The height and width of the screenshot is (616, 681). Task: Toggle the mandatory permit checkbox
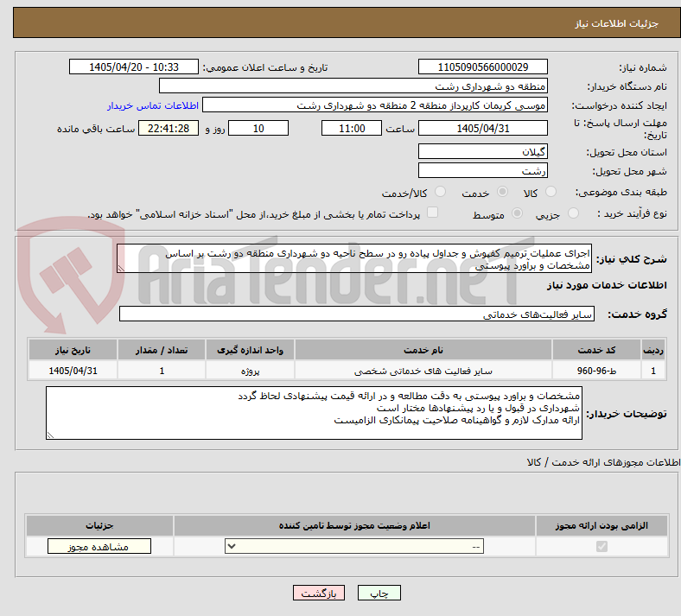pyautogui.click(x=601, y=546)
